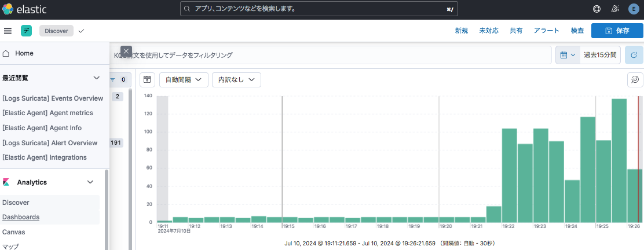Viewport: 644px width, 250px height.
Task: Click the green space avatar icon
Action: (27, 31)
